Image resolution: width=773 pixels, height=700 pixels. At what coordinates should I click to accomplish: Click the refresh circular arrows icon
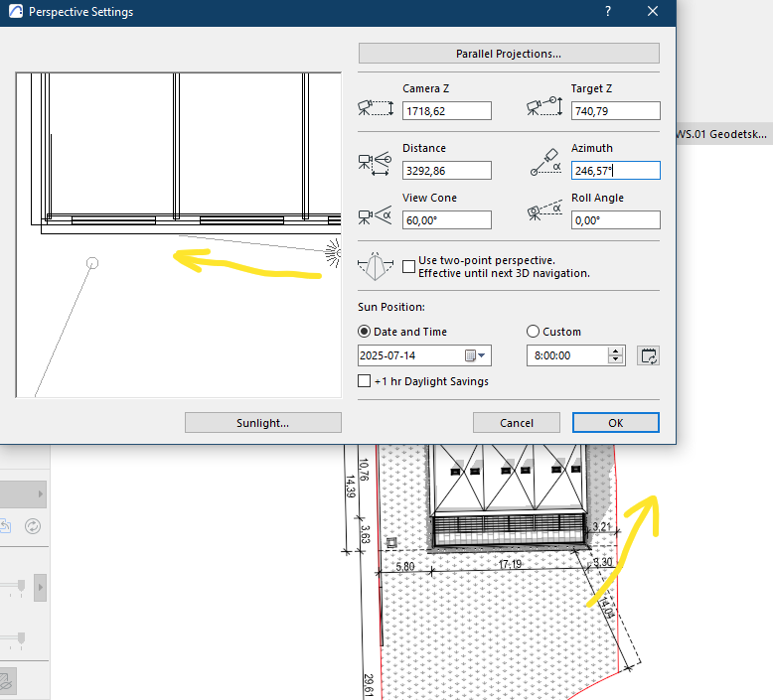pos(33,526)
